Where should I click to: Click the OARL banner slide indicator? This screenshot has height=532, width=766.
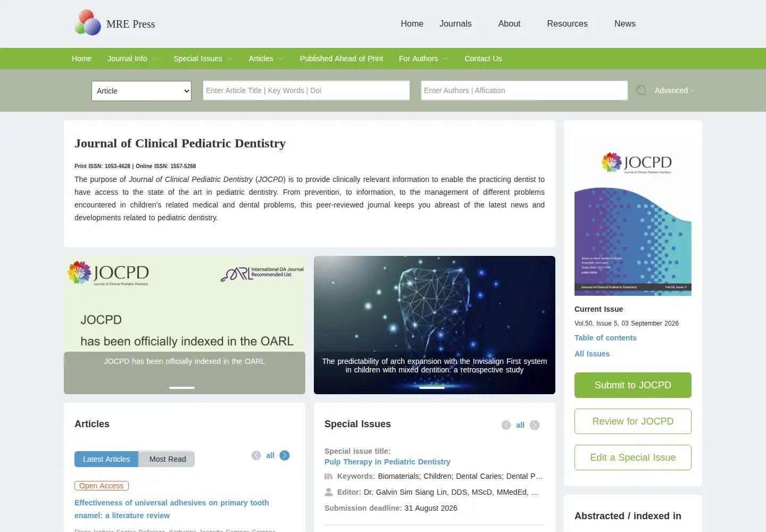pyautogui.click(x=182, y=388)
